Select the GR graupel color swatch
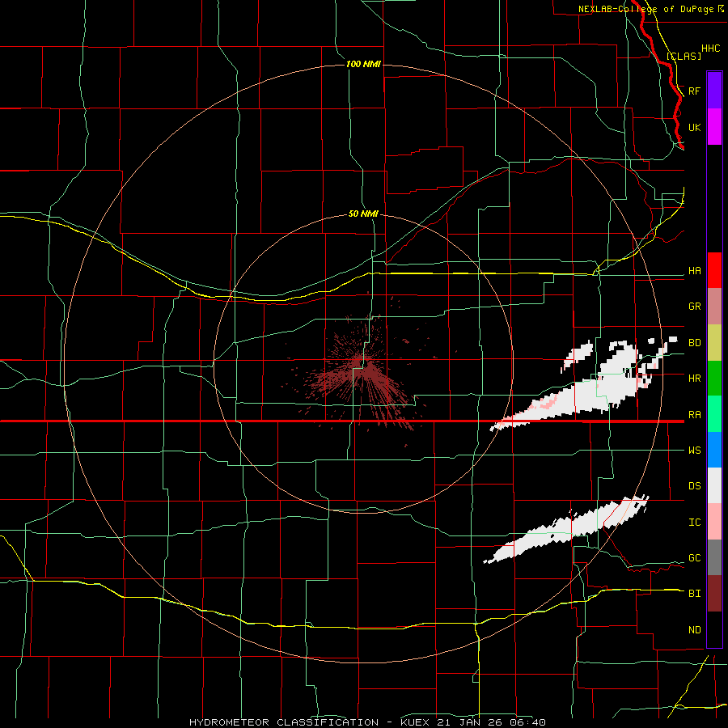The image size is (728, 728). point(714,307)
